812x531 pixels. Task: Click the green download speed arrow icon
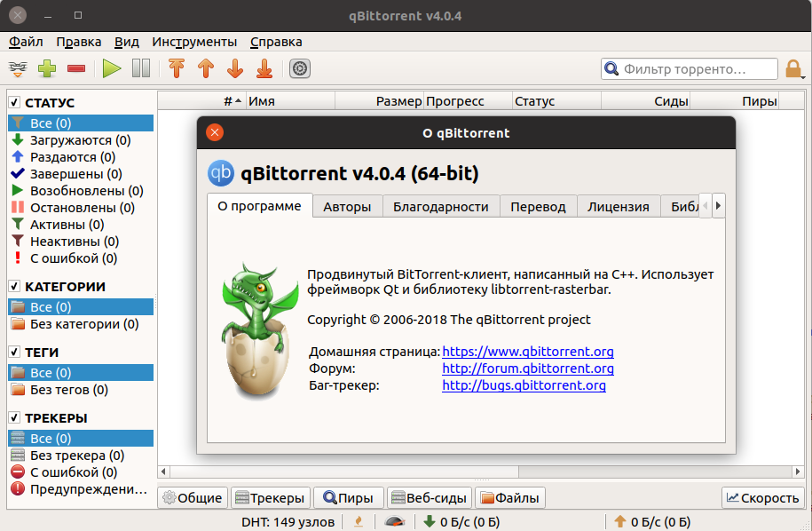point(430,521)
